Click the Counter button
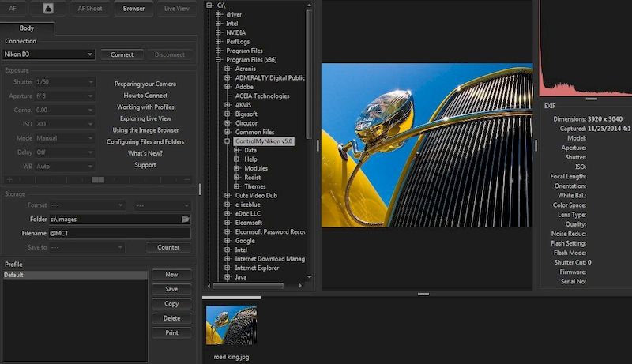 pyautogui.click(x=168, y=247)
